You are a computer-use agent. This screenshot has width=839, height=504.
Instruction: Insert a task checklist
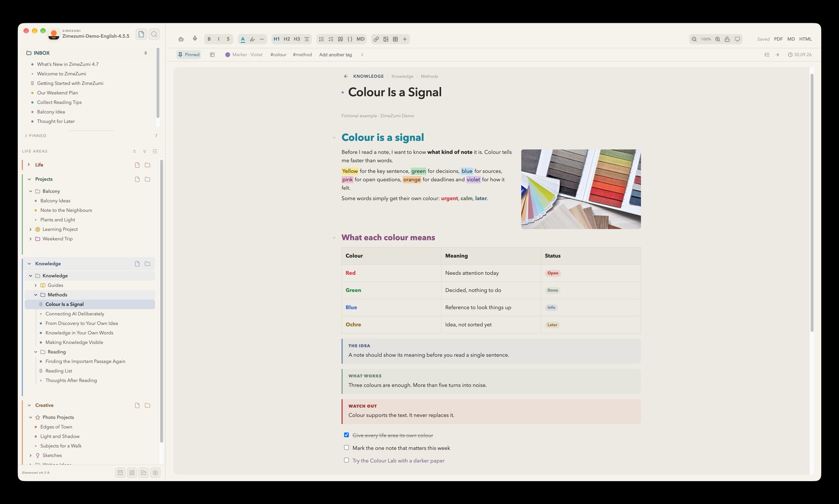click(x=331, y=39)
